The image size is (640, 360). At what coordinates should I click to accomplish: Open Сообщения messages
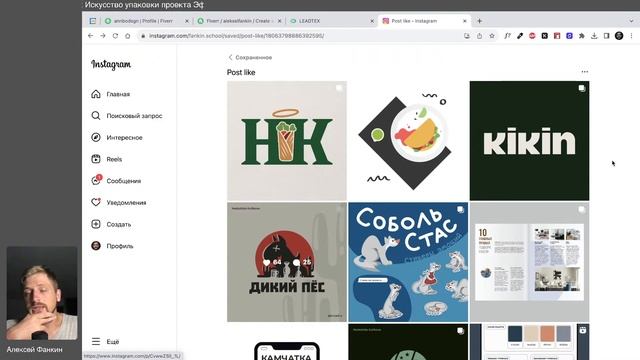point(116,181)
